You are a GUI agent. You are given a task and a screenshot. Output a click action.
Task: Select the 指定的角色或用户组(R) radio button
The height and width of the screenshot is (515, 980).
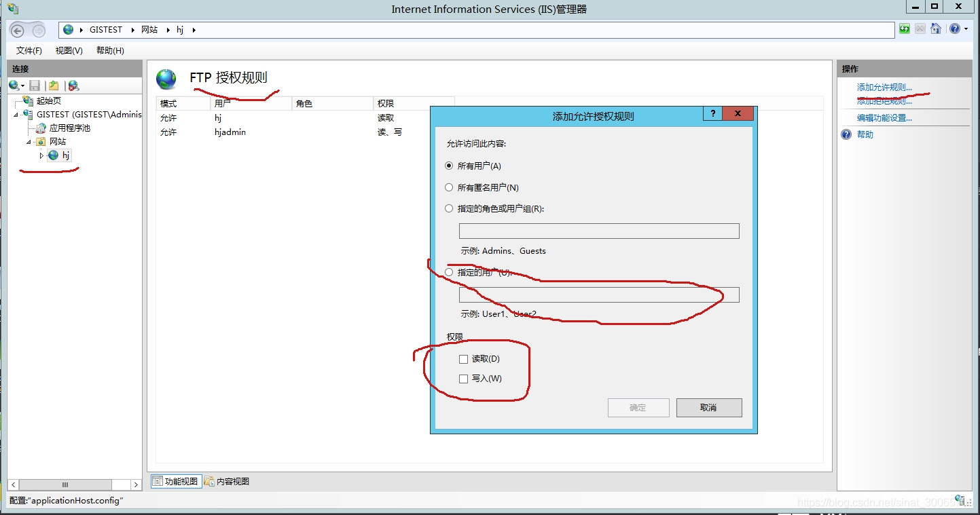(448, 208)
